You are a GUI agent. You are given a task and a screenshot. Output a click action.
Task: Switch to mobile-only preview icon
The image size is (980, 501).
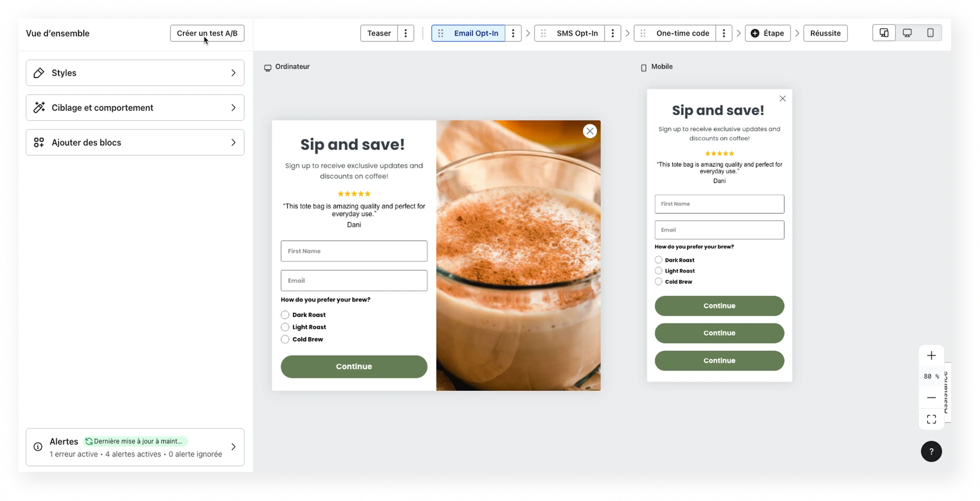pyautogui.click(x=930, y=33)
